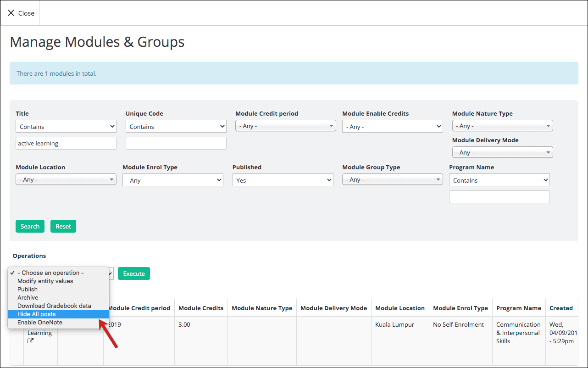
Task: Expand the Module Credit period dropdown
Action: click(286, 126)
